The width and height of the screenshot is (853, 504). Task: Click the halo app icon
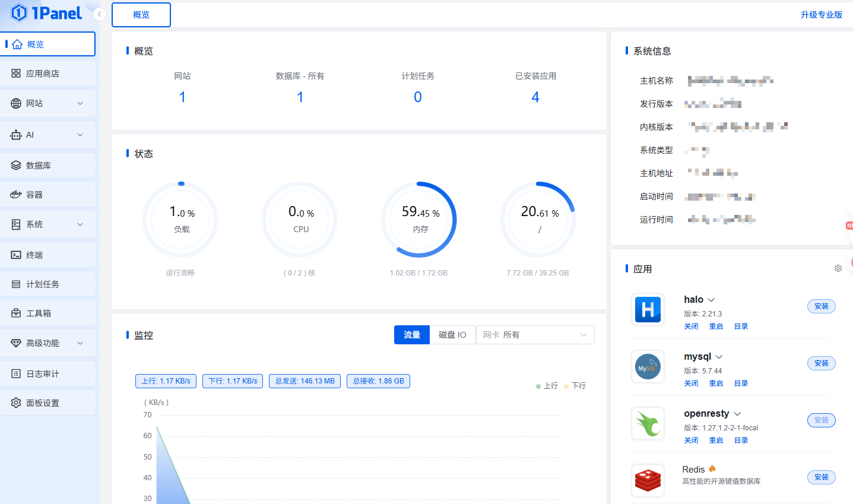pos(648,309)
